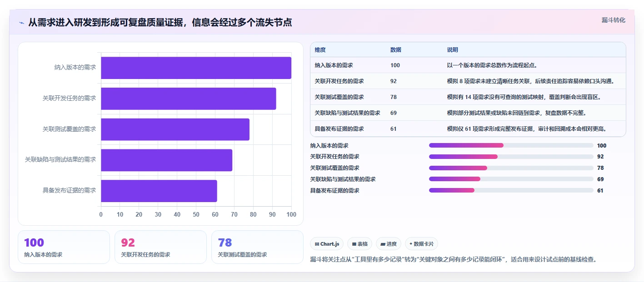Click the chart bar for 纳入版本的需求
The width and height of the screenshot is (644, 282).
(196, 68)
